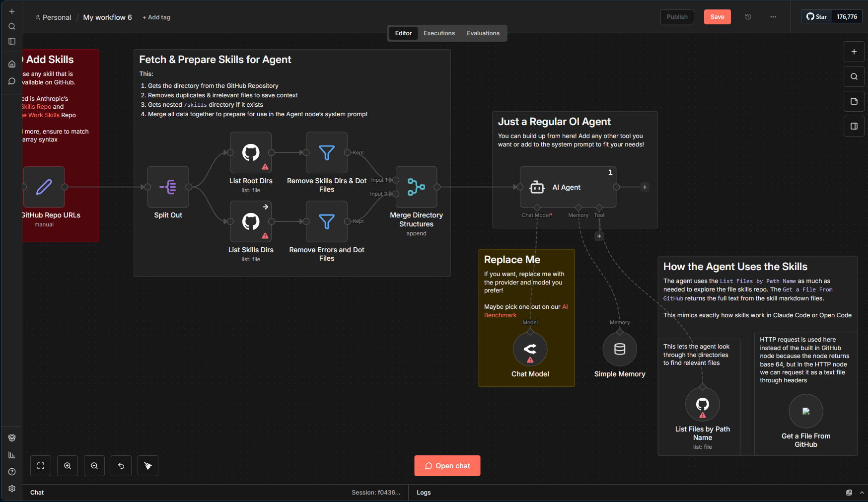
Task: Click the plus to add a Tool to AI Agent
Action: 599,236
